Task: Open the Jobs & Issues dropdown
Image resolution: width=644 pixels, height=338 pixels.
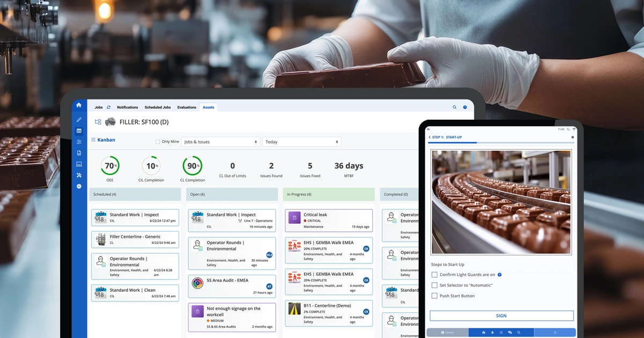Action: point(220,142)
